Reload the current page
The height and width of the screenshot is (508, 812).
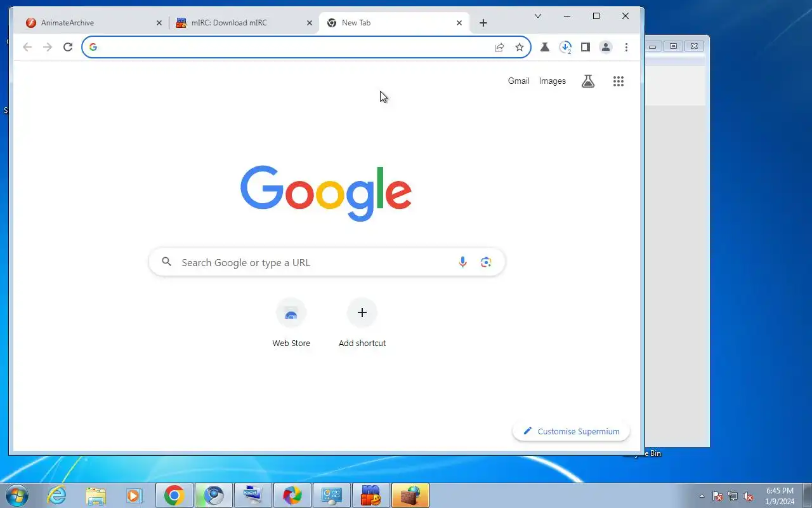pyautogui.click(x=68, y=47)
